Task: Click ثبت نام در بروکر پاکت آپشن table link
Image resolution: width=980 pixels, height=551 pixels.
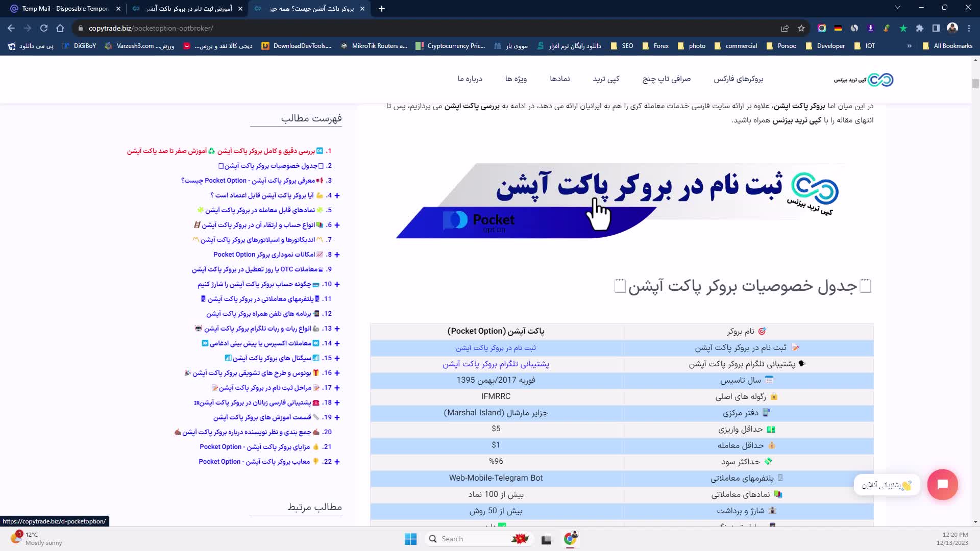Action: pos(496,348)
